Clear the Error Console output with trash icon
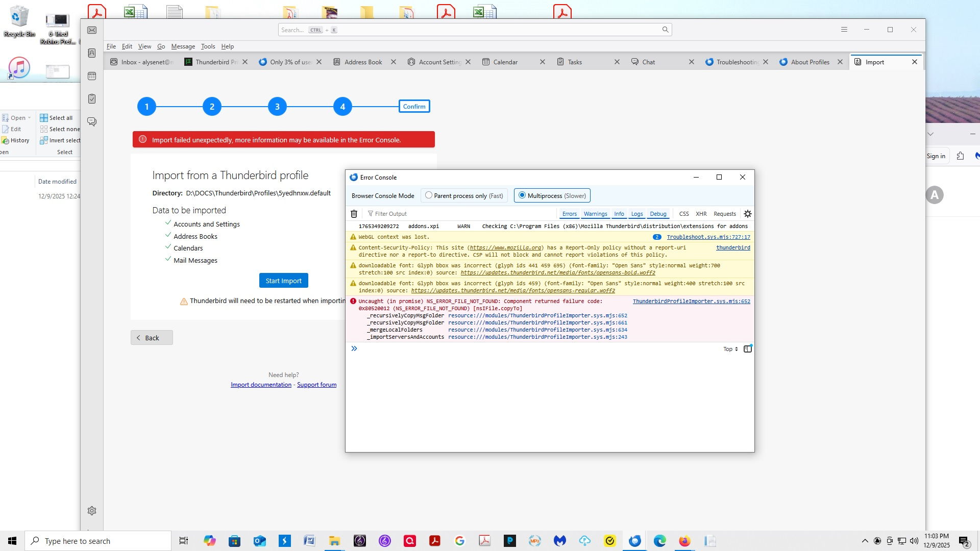The width and height of the screenshot is (980, 551). pyautogui.click(x=354, y=214)
